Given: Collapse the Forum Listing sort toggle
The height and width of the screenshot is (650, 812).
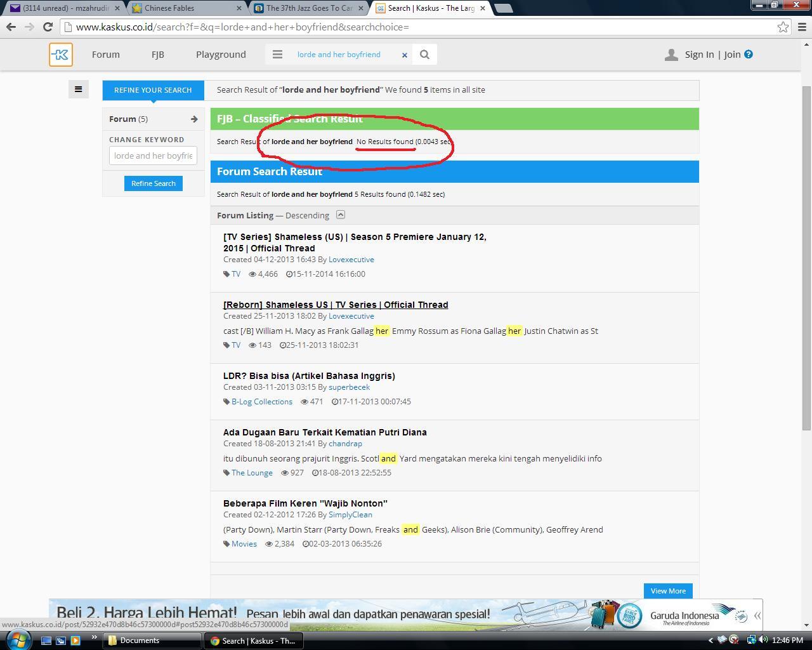Looking at the screenshot, I should 341,215.
